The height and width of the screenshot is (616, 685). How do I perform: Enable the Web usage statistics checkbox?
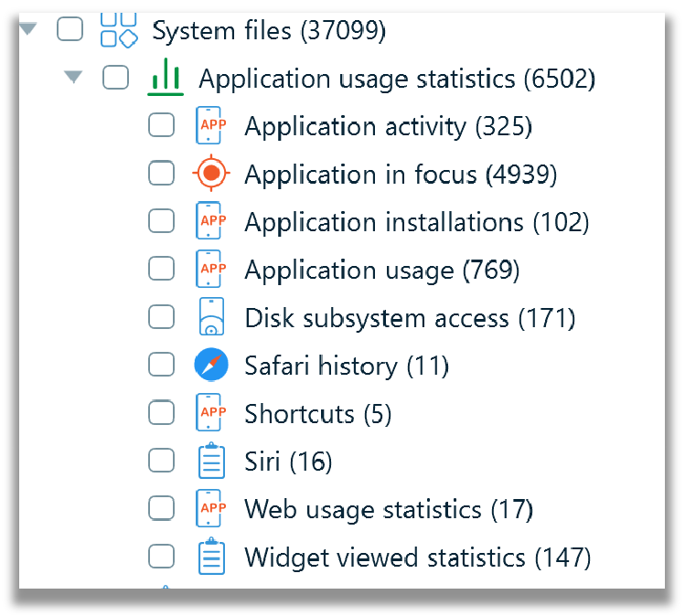[162, 508]
